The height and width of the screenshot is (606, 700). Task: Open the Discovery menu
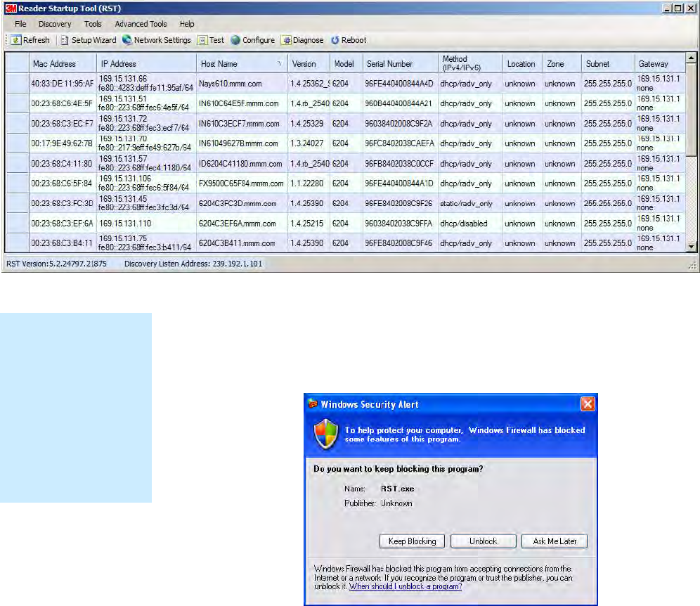tap(54, 24)
